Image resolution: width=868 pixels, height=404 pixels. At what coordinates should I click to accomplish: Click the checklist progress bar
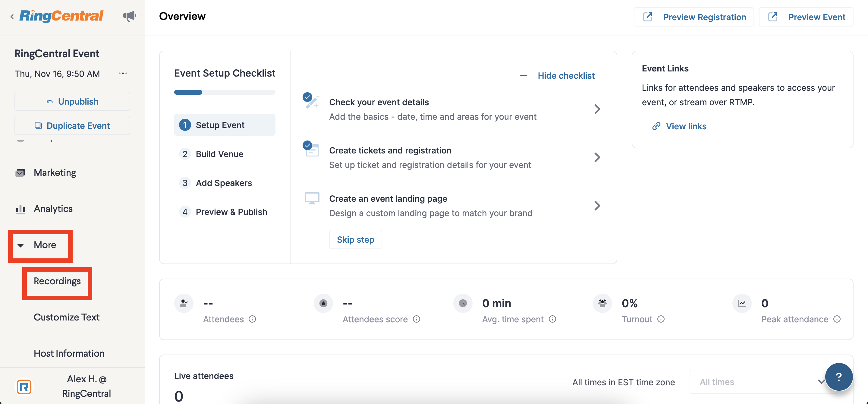click(x=225, y=92)
